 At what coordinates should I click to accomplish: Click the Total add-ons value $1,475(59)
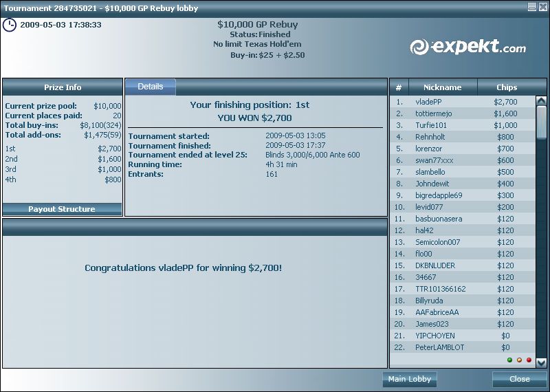tap(102, 135)
